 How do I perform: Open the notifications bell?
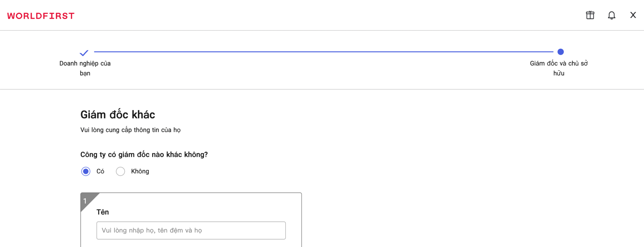[x=612, y=15]
